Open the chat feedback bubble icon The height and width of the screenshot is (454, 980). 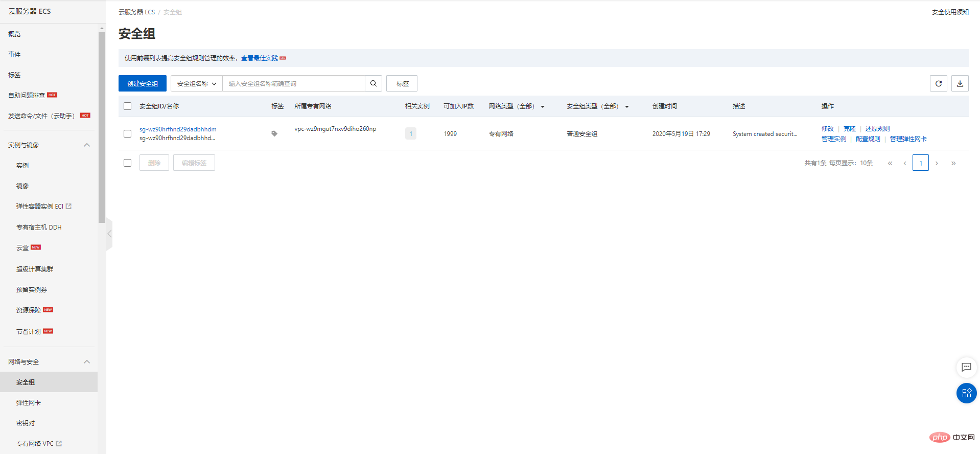[966, 367]
